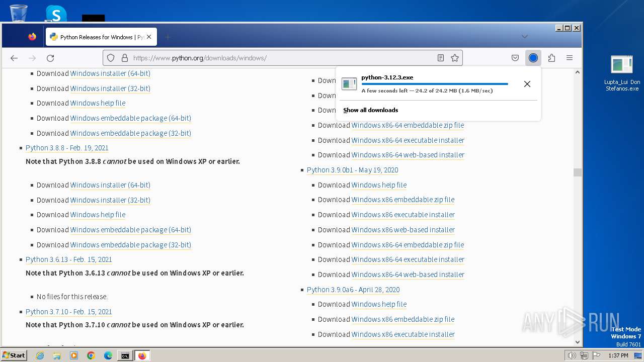Click scrollbar down arrow
This screenshot has height=362, width=644.
578,342
